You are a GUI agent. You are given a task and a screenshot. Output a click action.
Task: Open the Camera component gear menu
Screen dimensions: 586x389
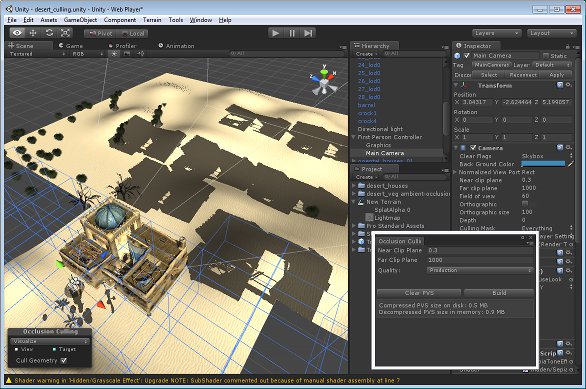pyautogui.click(x=569, y=148)
